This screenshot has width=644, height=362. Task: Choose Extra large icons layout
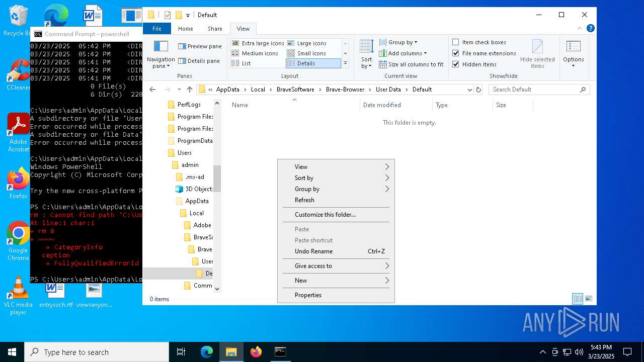pyautogui.click(x=258, y=43)
